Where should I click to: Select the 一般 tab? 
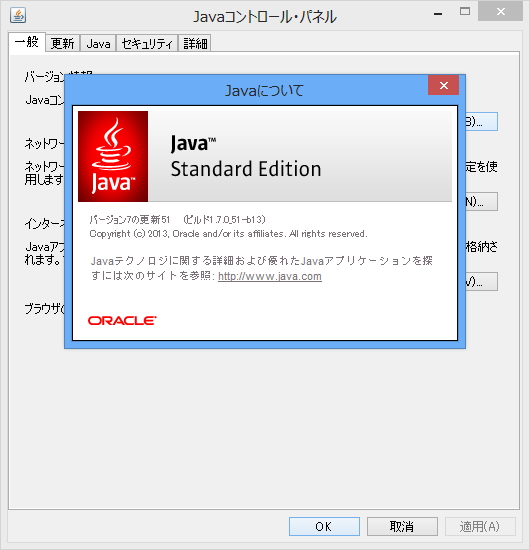coord(27,42)
